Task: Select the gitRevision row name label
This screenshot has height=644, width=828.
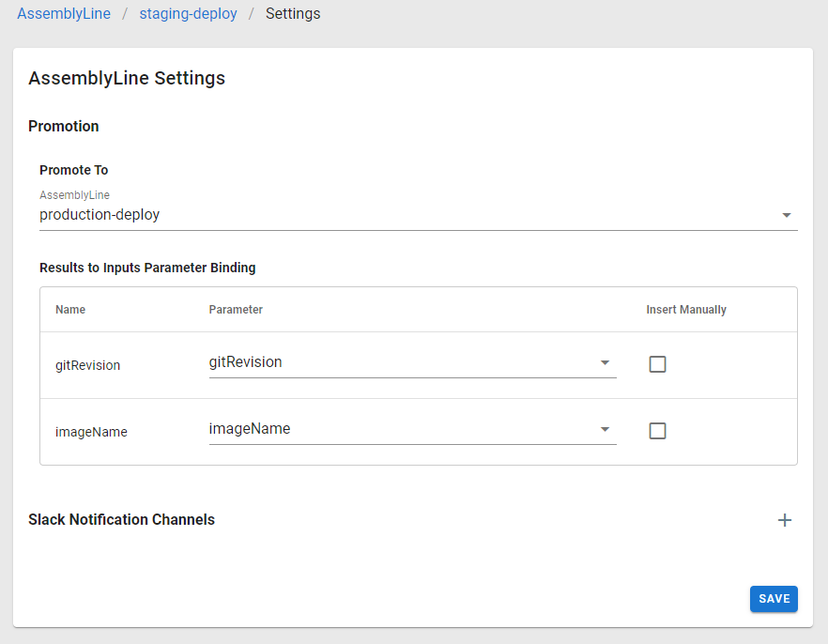Action: pos(87,365)
